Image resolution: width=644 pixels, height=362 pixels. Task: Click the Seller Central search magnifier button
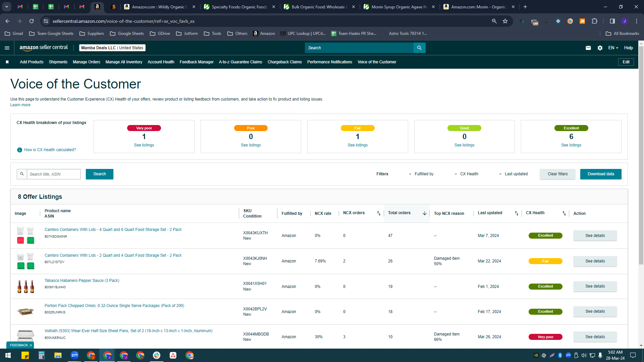pyautogui.click(x=419, y=48)
